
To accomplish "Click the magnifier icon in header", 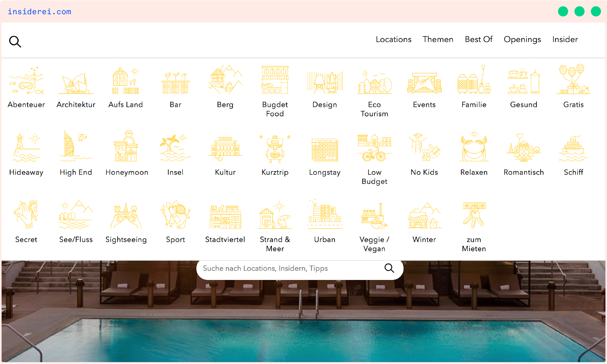I will point(15,41).
